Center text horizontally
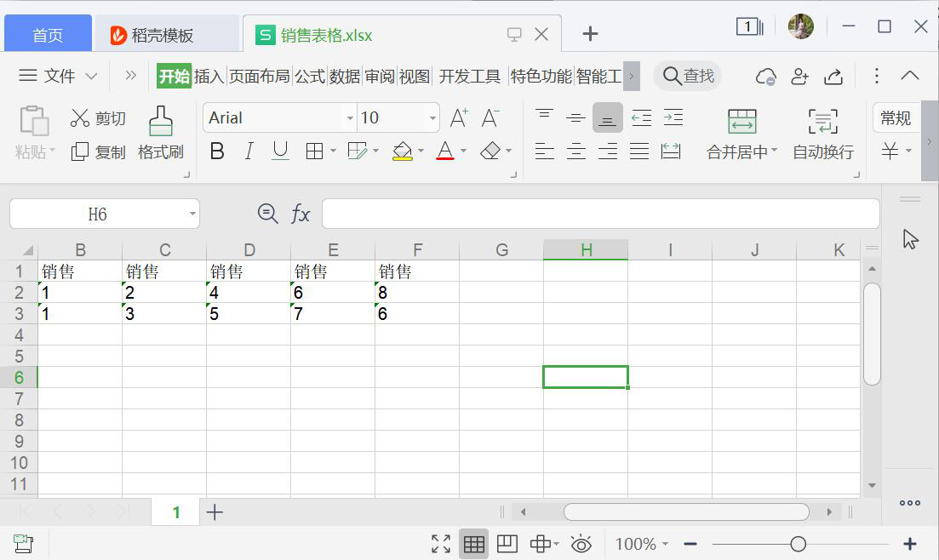This screenshot has width=939, height=560. [575, 151]
